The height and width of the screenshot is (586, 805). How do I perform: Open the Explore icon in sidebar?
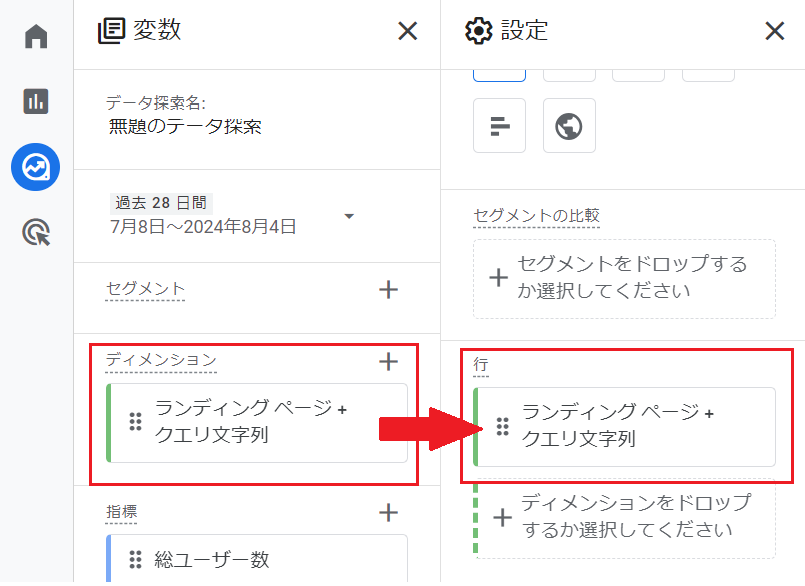point(35,167)
